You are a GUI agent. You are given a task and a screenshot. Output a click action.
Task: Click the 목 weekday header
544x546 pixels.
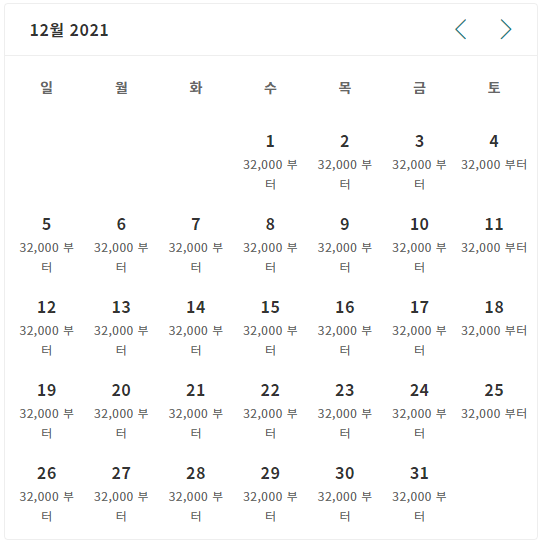coord(345,87)
